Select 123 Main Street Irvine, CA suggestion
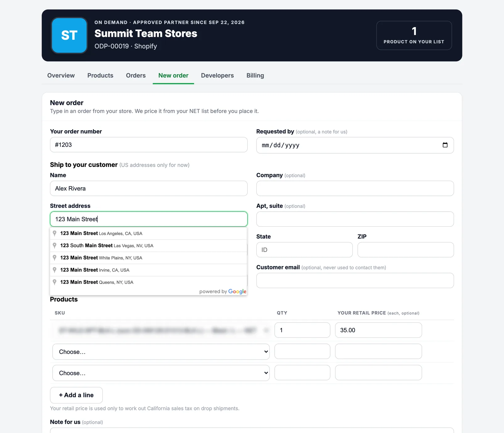 [x=148, y=270]
